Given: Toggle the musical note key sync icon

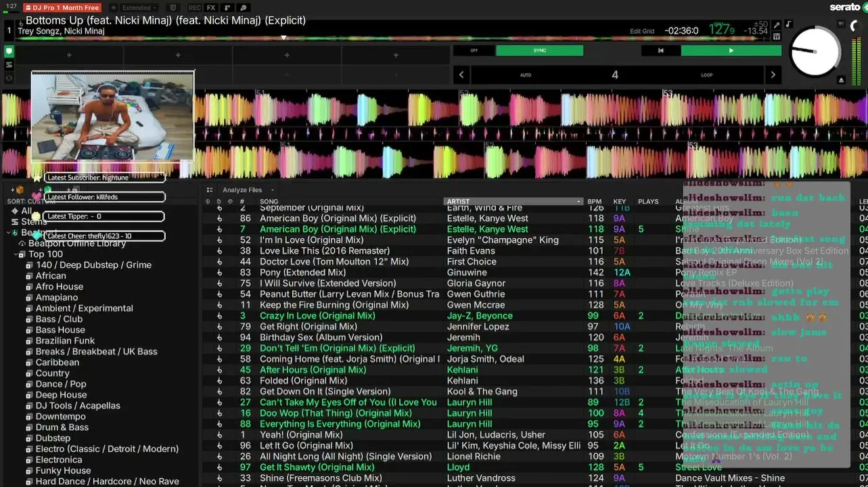Looking at the screenshot, I should (788, 25).
